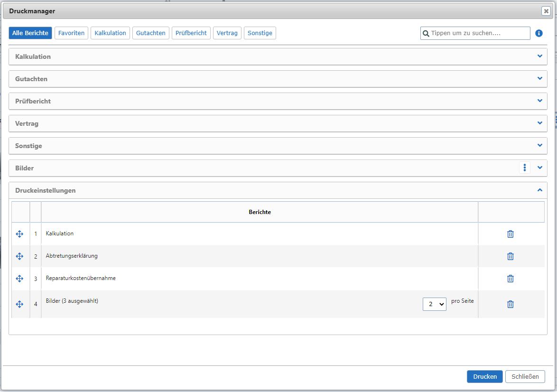Delete Kalkulation from the print list

[510, 234]
